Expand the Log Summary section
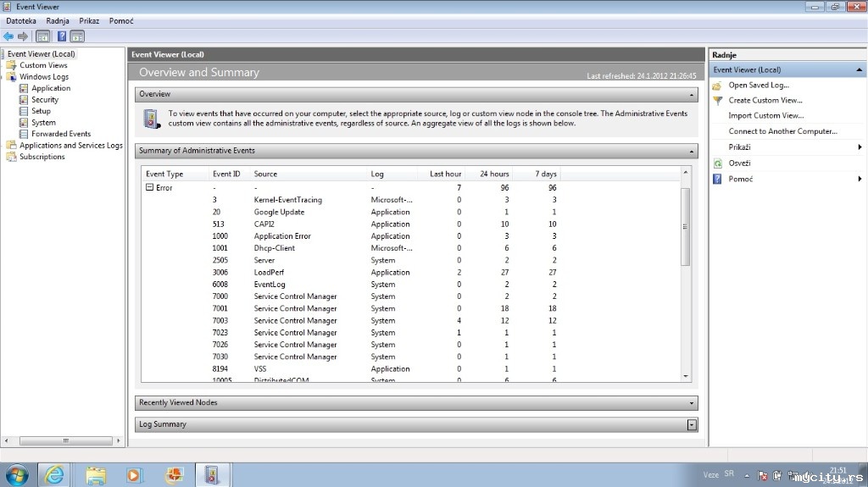The width and height of the screenshot is (868, 487). pos(692,424)
